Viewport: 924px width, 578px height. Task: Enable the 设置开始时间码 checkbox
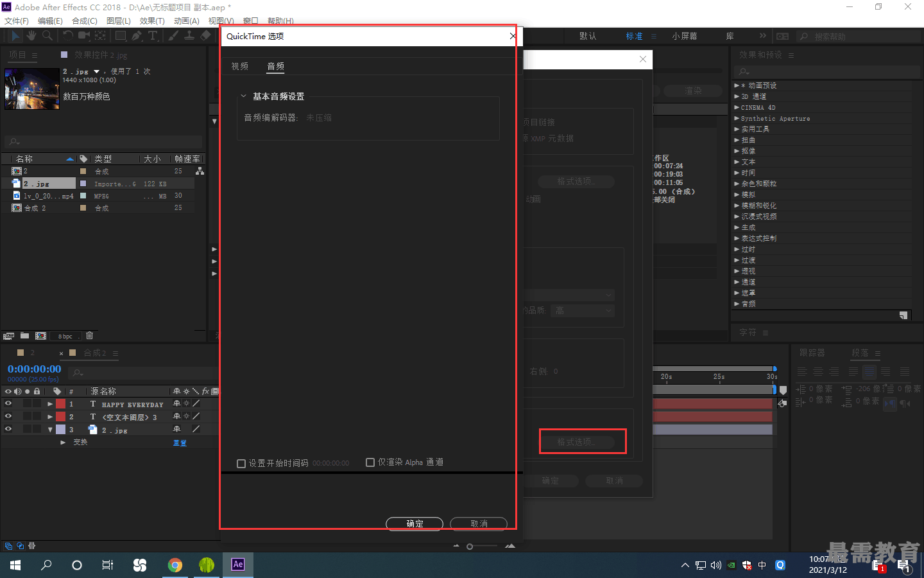tap(241, 464)
